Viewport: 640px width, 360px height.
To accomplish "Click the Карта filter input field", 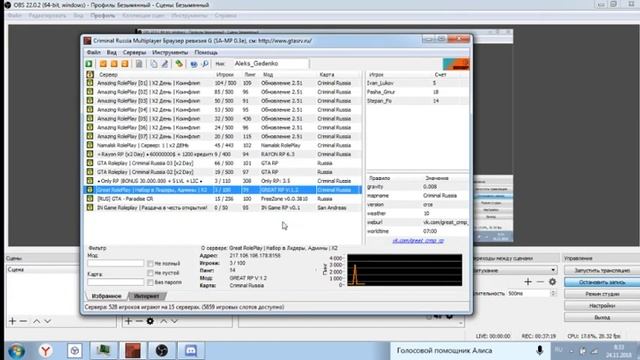I will [116, 282].
